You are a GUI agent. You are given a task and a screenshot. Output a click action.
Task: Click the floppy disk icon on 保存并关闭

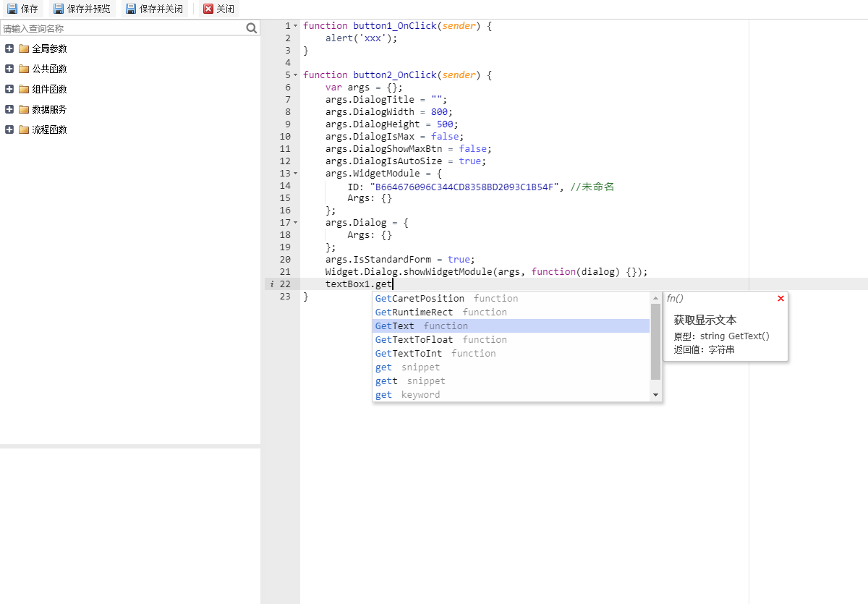click(130, 9)
